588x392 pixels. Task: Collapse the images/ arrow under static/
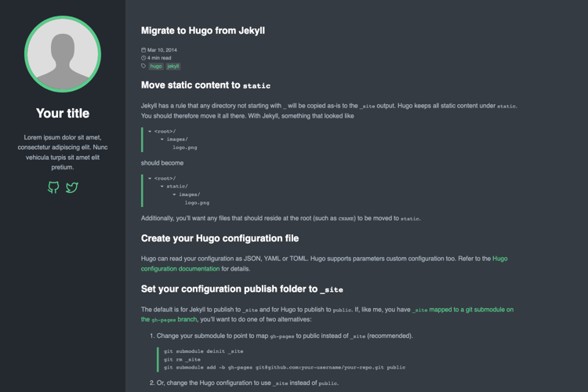(x=175, y=194)
